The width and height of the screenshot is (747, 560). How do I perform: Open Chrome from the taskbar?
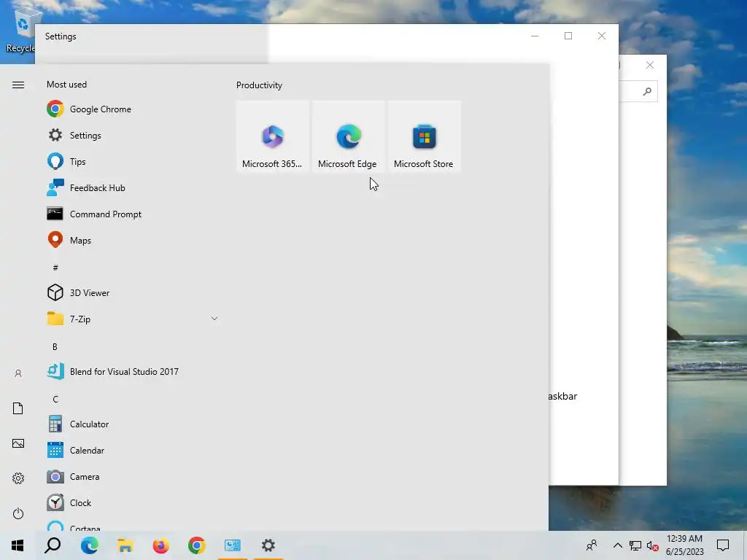[196, 545]
